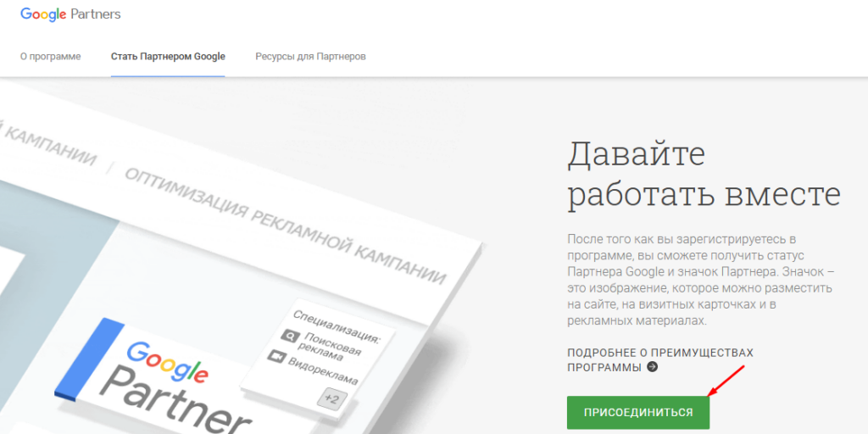Screen dimensions: 868x434
Task: Open 'ПОДРОБНЕЕ О ПРЕИМУЩЕСТВАХ ПРОГРАММЫ' link
Action: coord(659,359)
